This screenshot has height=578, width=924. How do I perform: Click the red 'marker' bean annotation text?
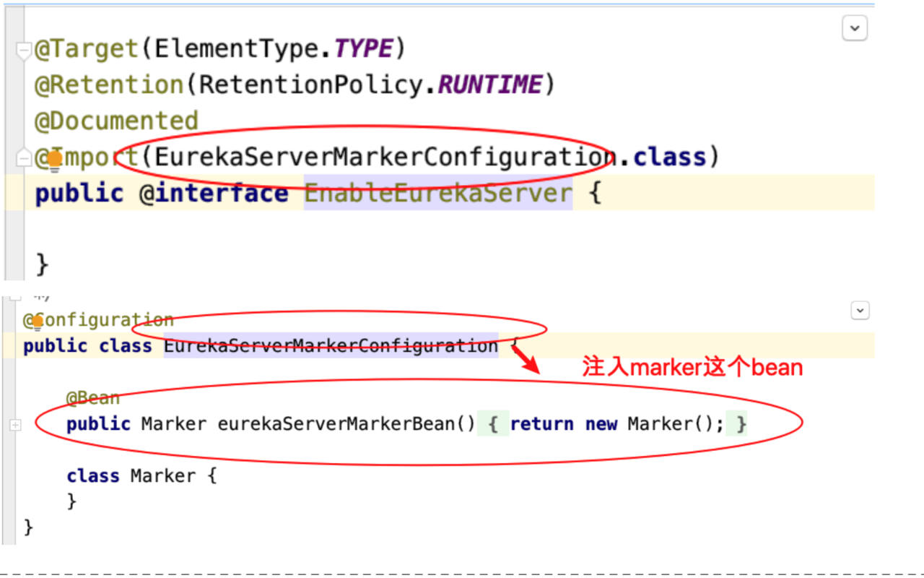692,367
